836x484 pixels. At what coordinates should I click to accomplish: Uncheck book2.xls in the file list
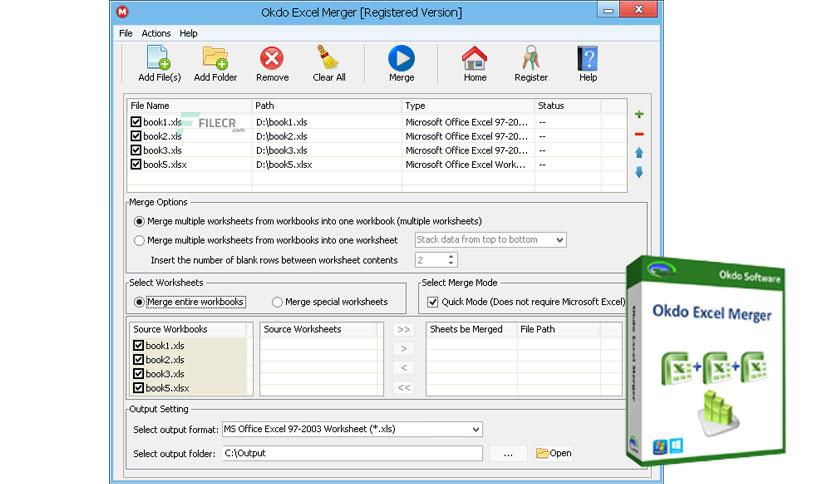(x=136, y=136)
